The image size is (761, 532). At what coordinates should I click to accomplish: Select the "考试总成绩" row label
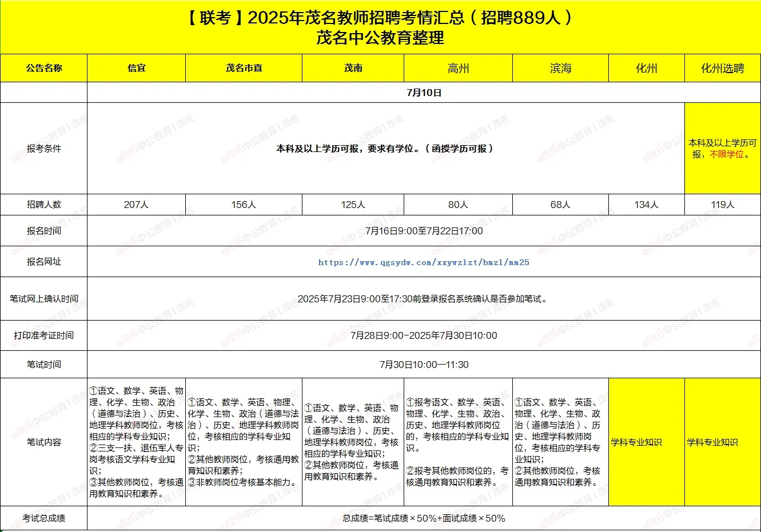click(44, 518)
